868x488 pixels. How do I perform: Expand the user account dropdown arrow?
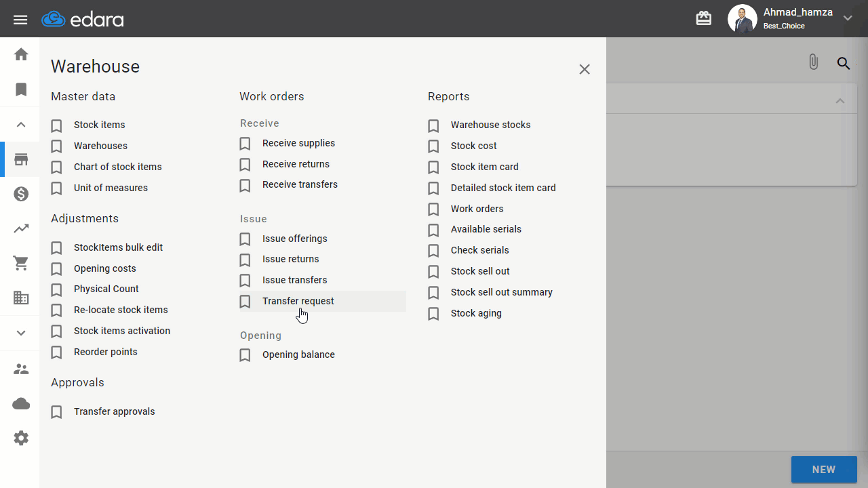point(848,19)
